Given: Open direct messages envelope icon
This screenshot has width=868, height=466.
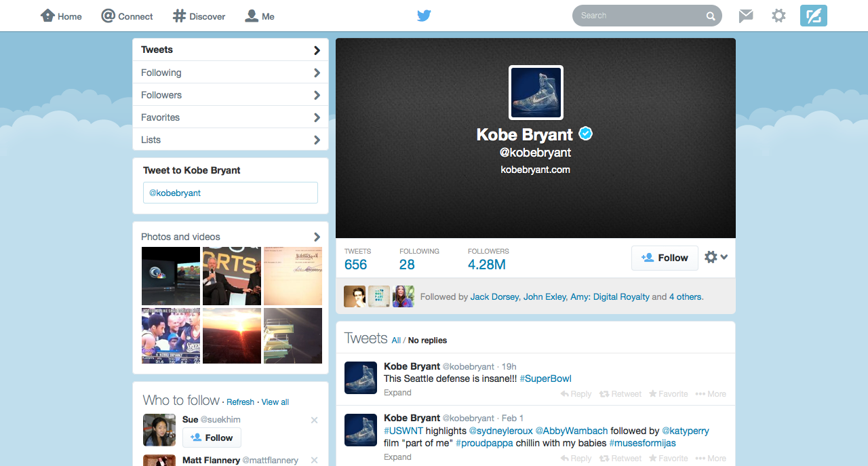Looking at the screenshot, I should 746,16.
